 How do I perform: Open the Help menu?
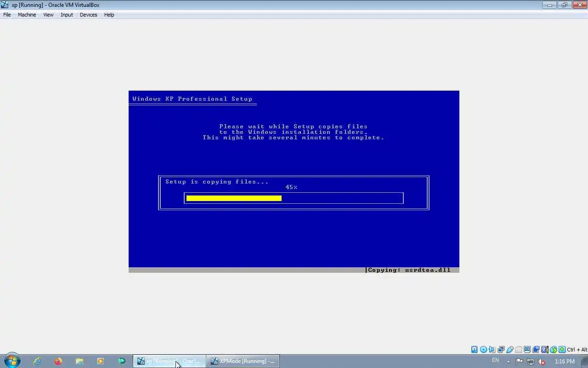click(109, 15)
